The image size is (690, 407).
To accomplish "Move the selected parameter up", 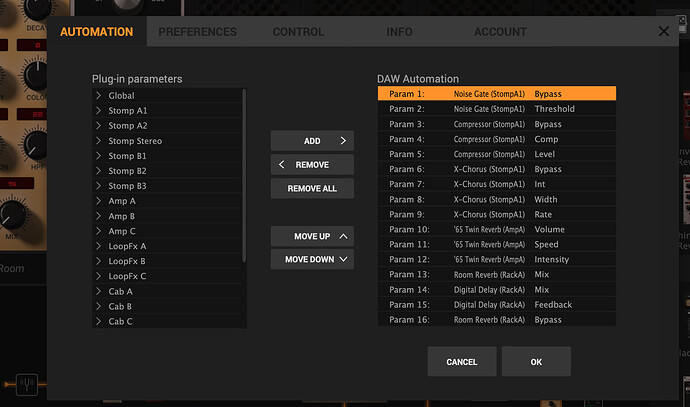I will (x=312, y=236).
